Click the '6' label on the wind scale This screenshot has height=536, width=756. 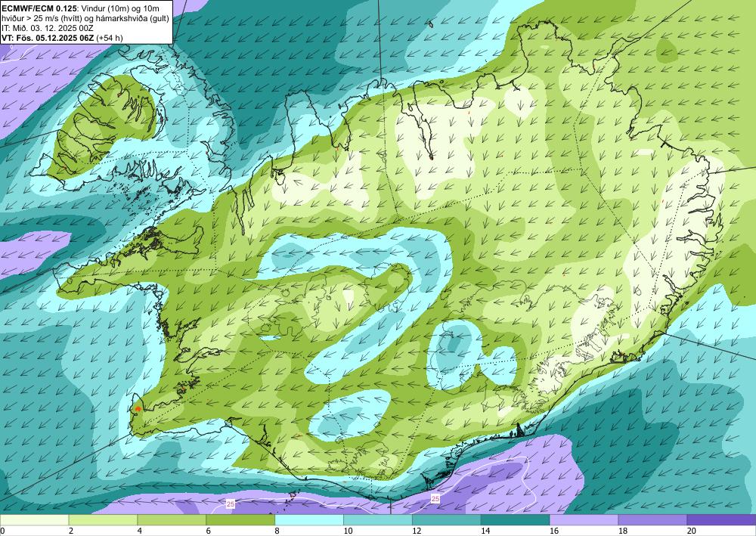point(209,531)
